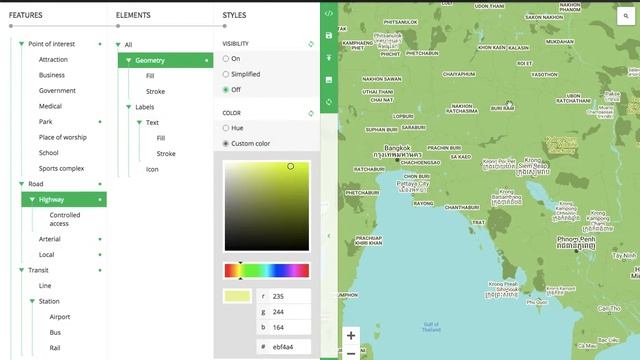
Task: Collapse the Point of interest feature group
Action: click(22, 44)
